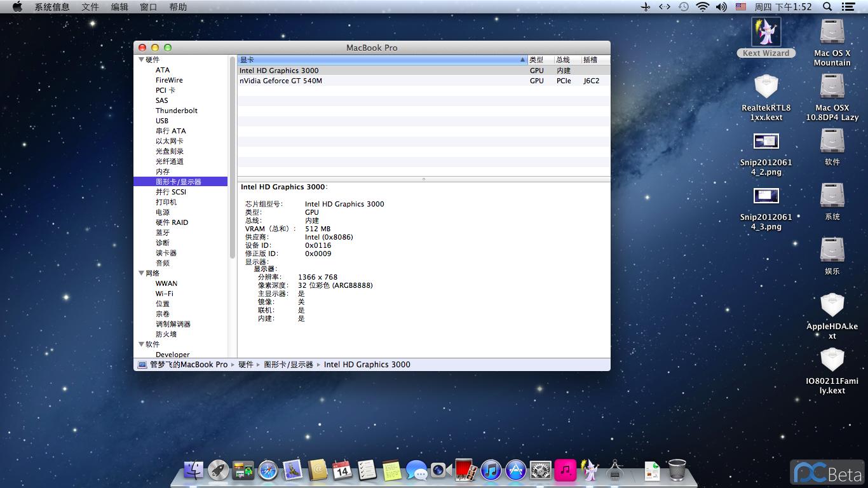The image size is (868, 488).
Task: Open Mail stamp icon in dock
Action: point(292,470)
